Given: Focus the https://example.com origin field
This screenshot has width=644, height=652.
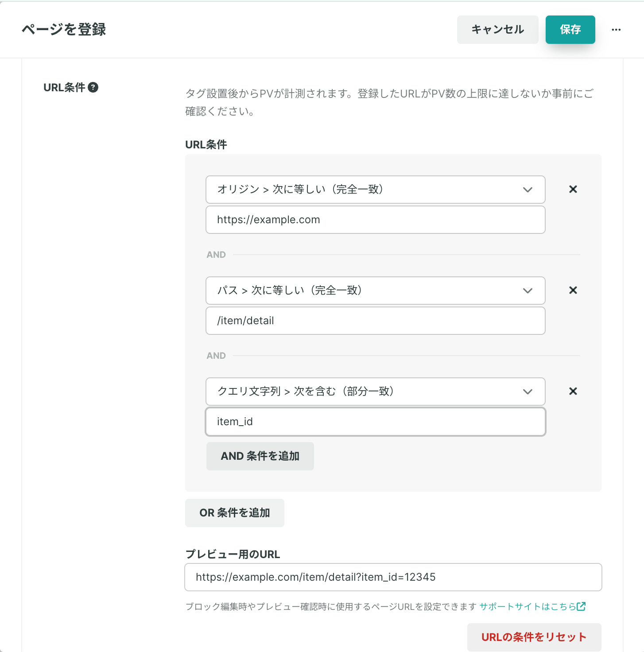Looking at the screenshot, I should (376, 220).
